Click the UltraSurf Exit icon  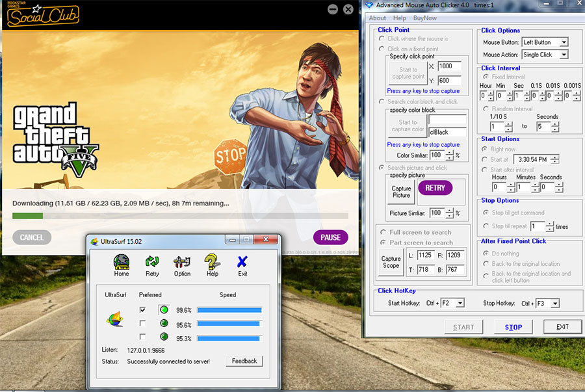point(242,262)
